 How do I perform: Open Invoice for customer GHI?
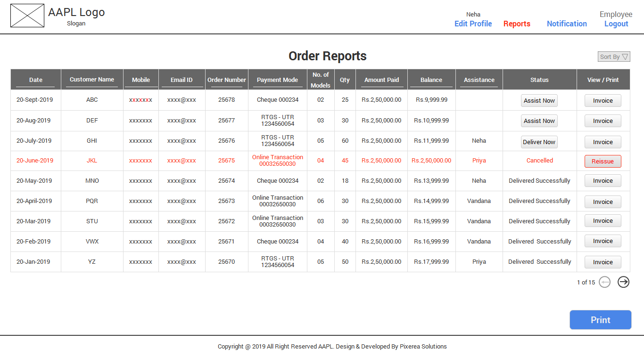coord(603,142)
